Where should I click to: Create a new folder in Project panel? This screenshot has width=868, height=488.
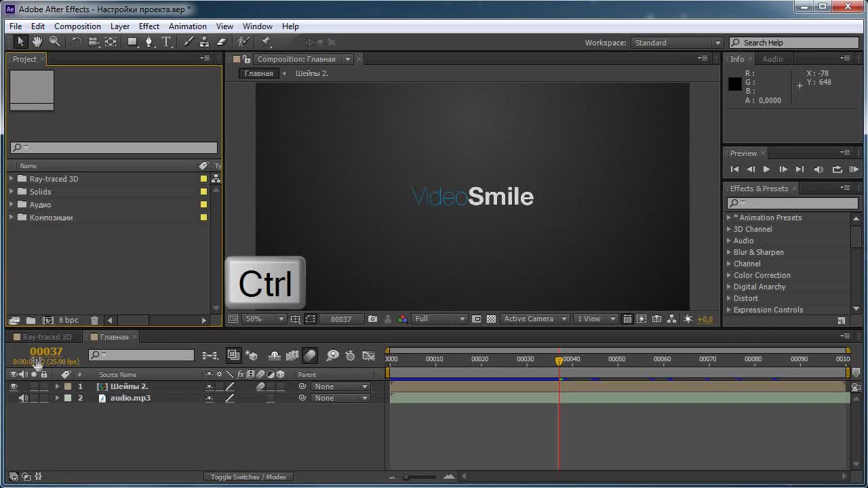coord(31,320)
